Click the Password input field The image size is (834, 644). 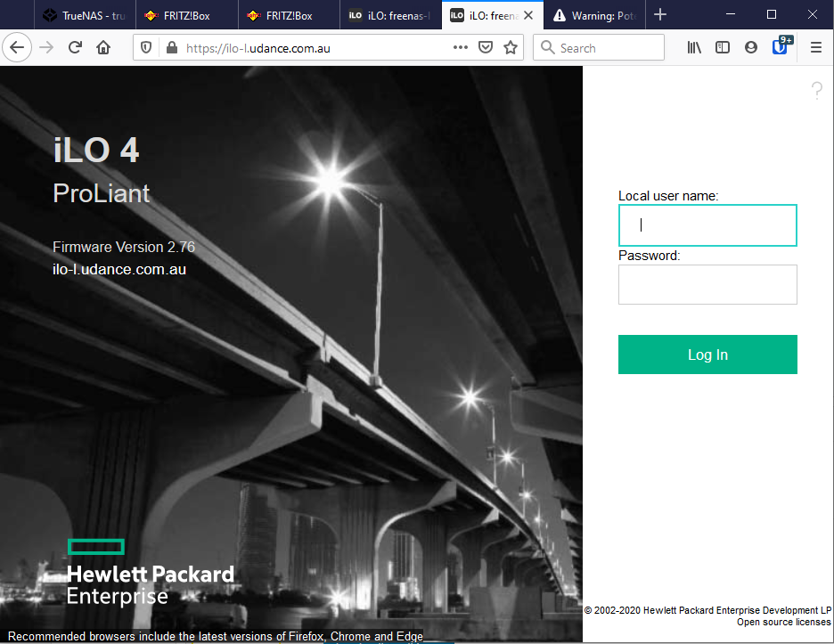(707, 284)
